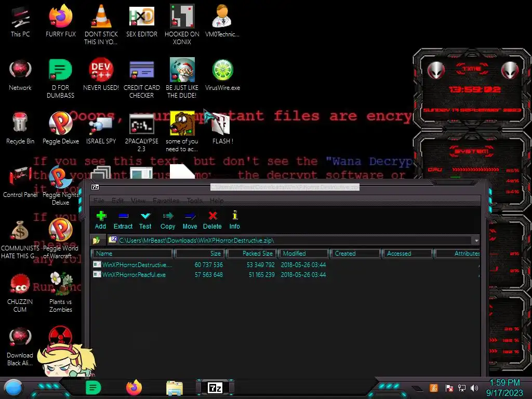Viewport: 532px width, 399px height.
Task: Open the Control Panel desktop icon
Action: point(20,182)
